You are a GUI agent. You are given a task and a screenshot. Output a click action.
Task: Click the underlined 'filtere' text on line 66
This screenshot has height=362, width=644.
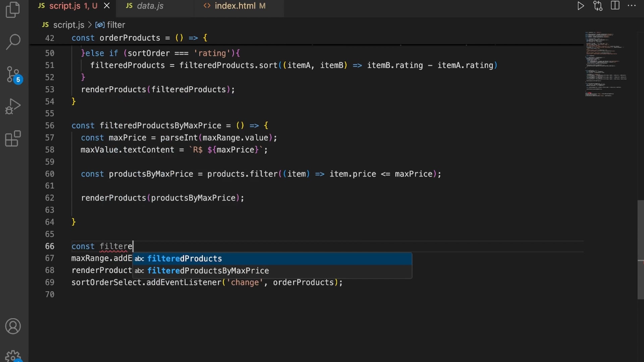[116, 246]
